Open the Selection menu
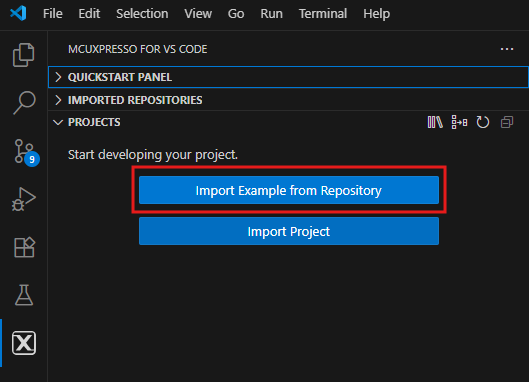This screenshot has width=529, height=382. pyautogui.click(x=142, y=14)
